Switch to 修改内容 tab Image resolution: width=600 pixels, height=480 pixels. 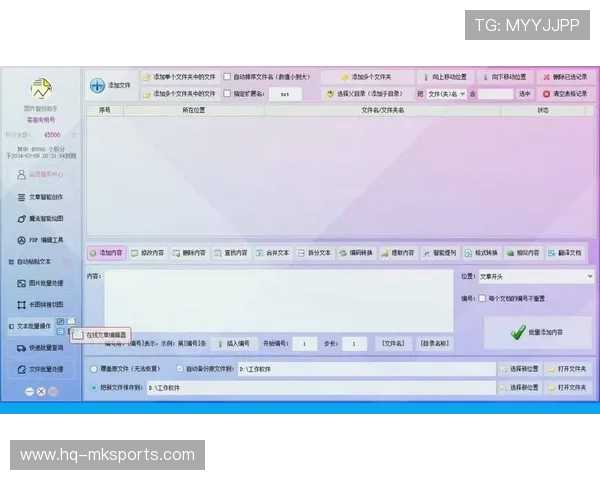coord(148,253)
